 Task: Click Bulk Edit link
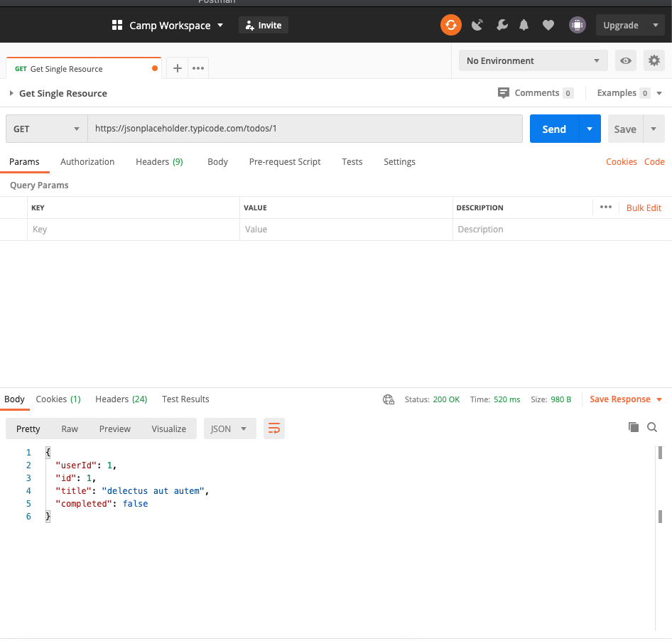[644, 208]
